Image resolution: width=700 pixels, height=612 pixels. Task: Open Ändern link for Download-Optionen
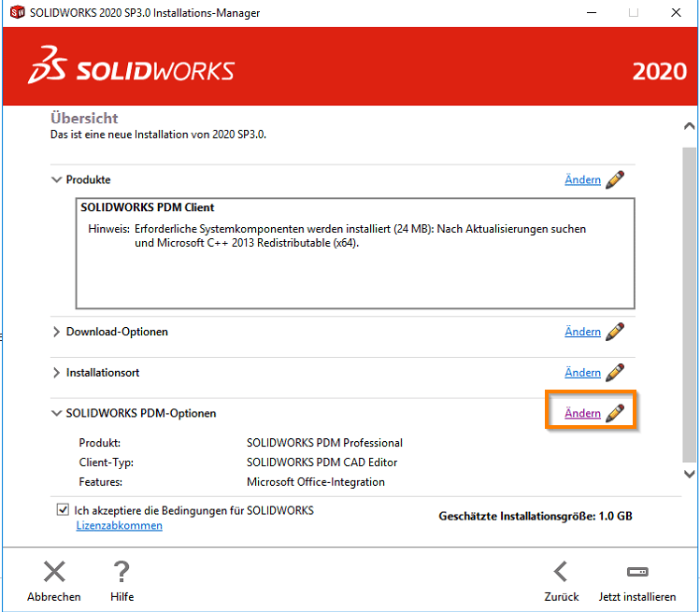582,332
